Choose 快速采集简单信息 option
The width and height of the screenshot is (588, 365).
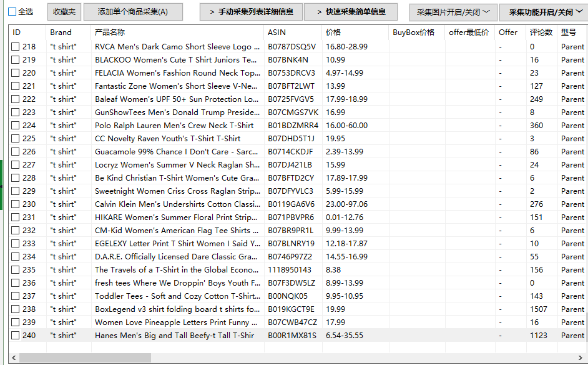click(351, 12)
